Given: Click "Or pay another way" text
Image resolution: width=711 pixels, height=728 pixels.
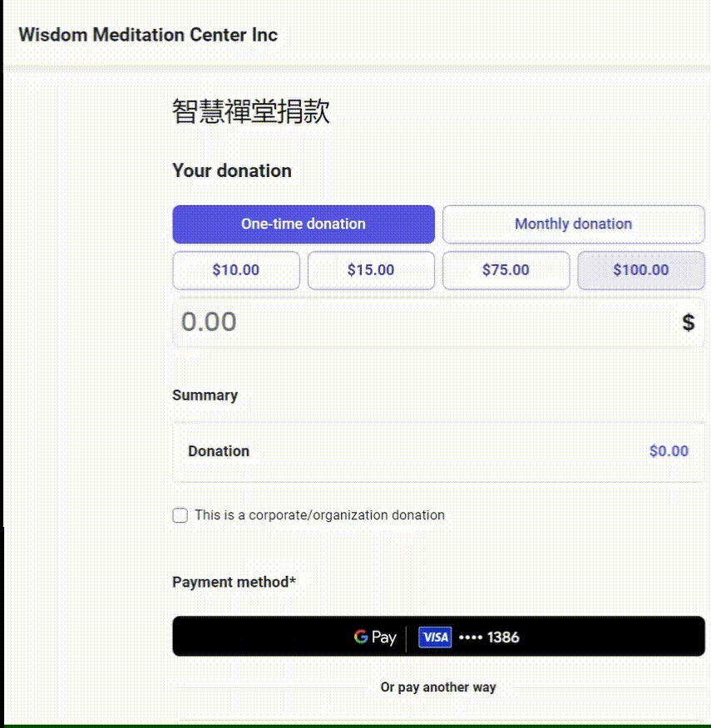Looking at the screenshot, I should 438,687.
